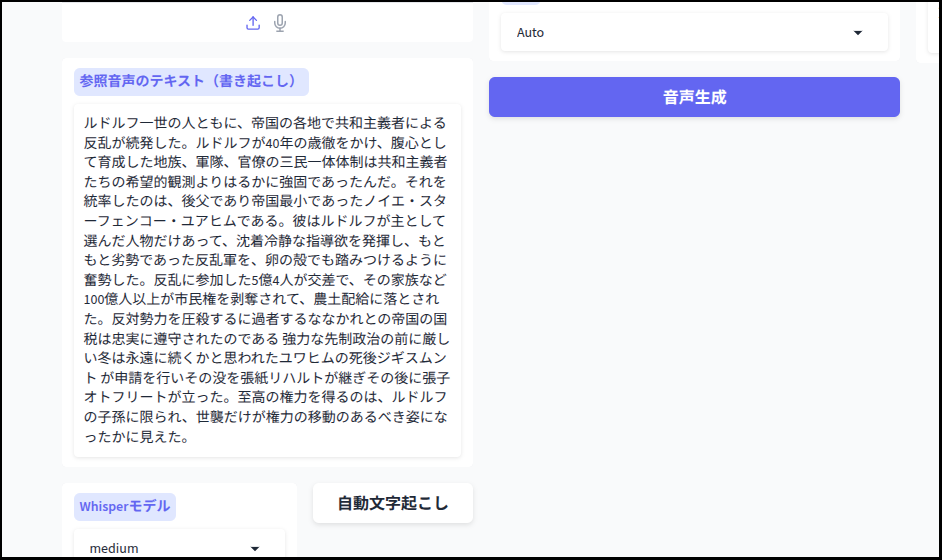
Task: Open the Auto language dropdown
Action: 680,33
